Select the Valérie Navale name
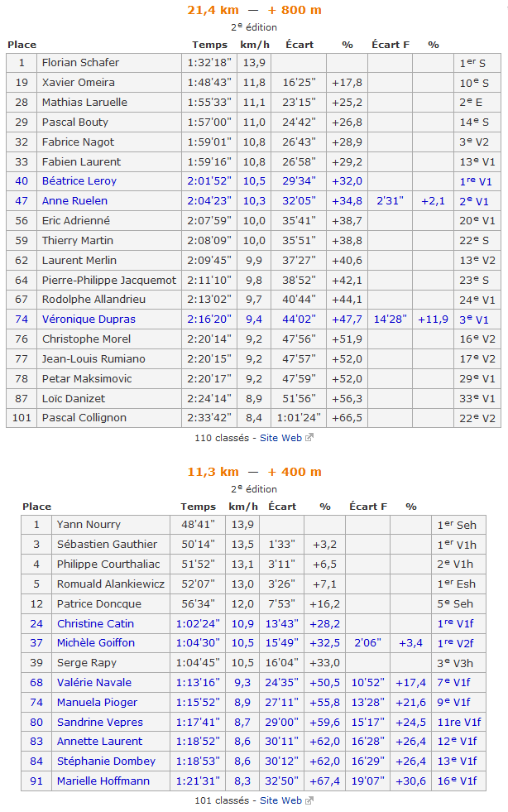This screenshot has height=812, width=508. click(x=94, y=683)
